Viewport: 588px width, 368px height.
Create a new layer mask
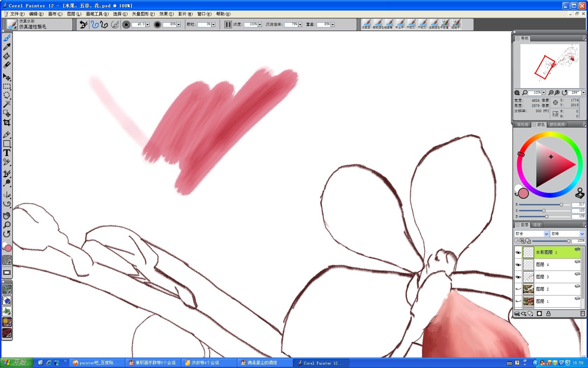click(x=539, y=314)
